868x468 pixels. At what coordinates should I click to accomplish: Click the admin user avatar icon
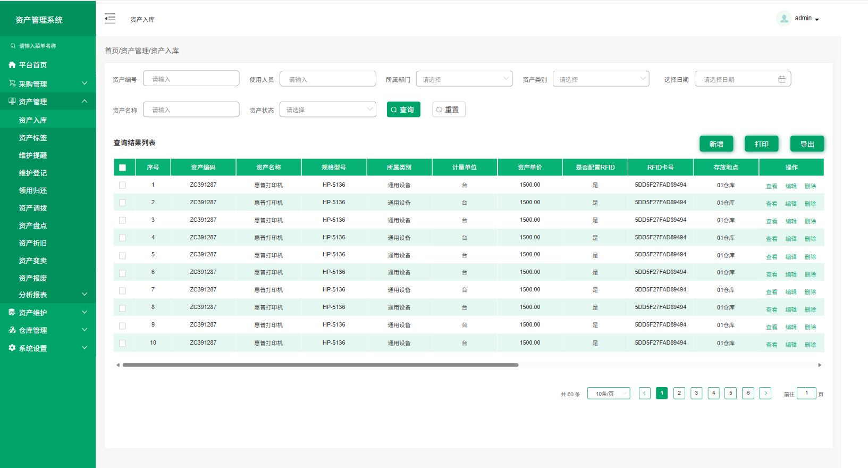point(783,19)
